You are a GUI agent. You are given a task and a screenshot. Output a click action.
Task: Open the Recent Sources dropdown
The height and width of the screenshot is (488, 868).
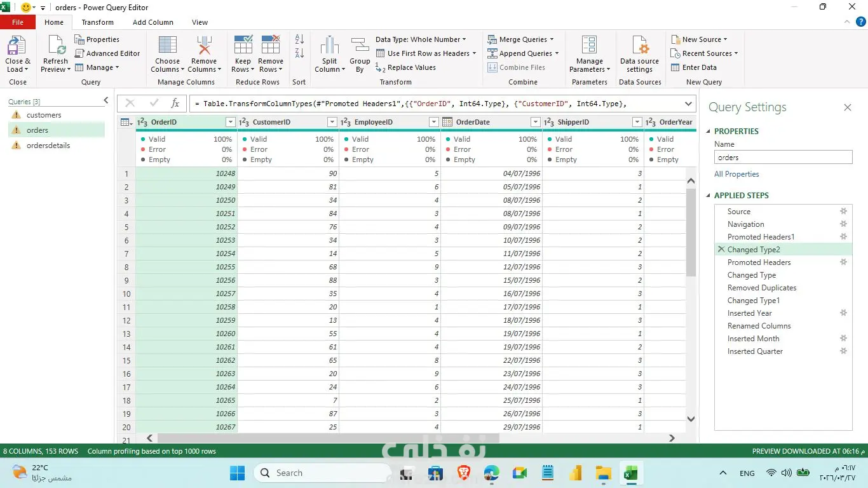pos(704,53)
